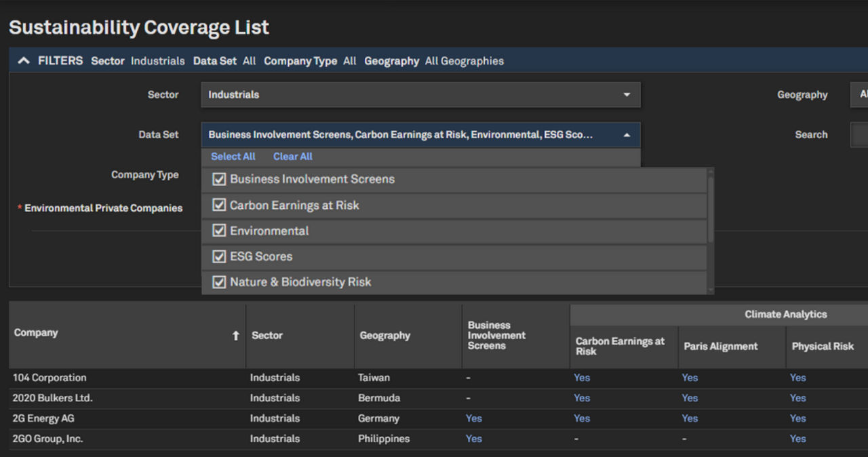
Task: Toggle the Environmental checkbox
Action: tap(219, 231)
